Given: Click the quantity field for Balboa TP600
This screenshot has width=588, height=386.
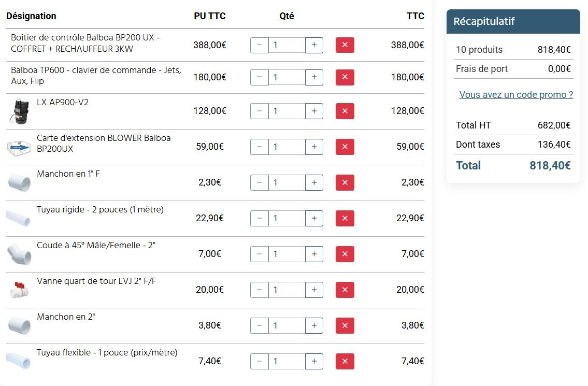Looking at the screenshot, I should (287, 77).
